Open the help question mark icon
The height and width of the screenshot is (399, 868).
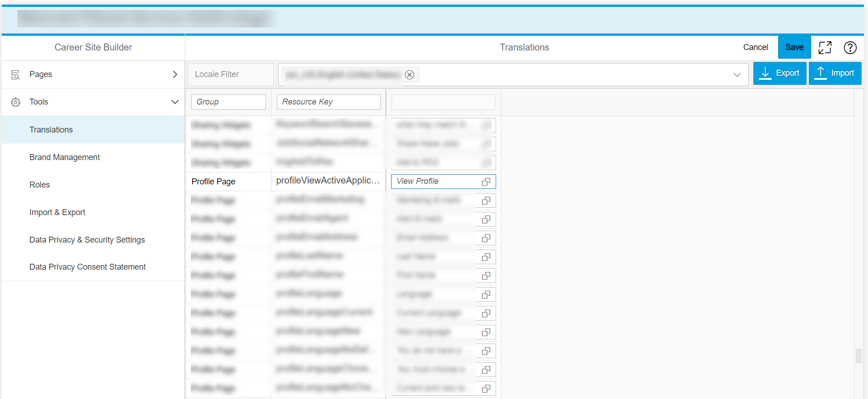point(850,48)
